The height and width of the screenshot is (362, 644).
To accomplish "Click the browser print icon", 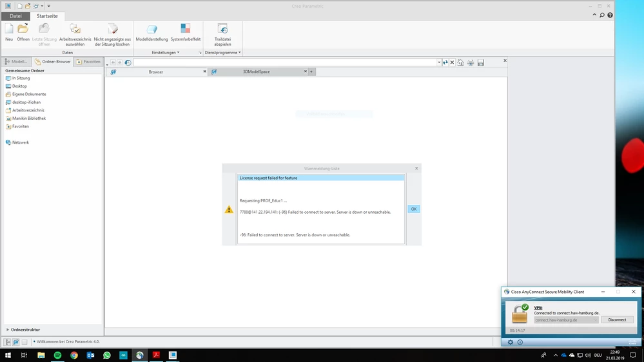I will pyautogui.click(x=470, y=62).
